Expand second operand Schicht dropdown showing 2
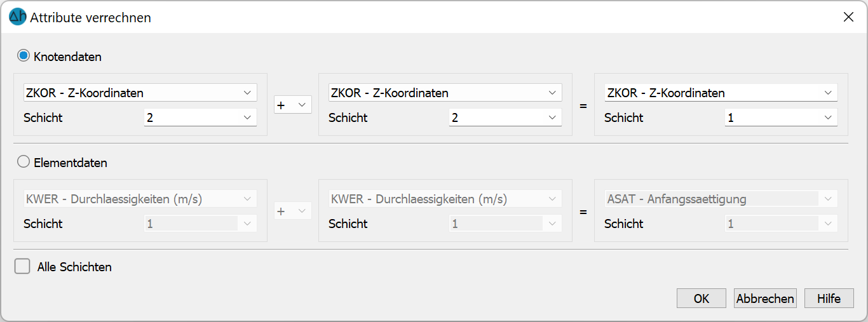Viewport: 868px width, 322px height. (505, 117)
